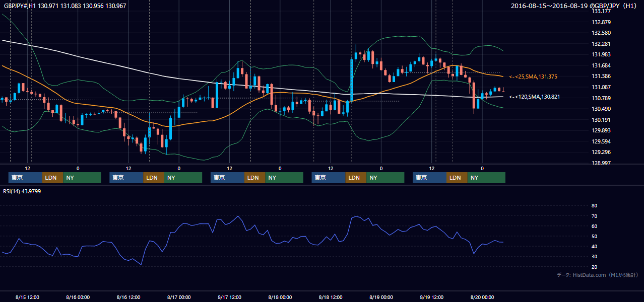Select the NY session block for 8/17

284,178
